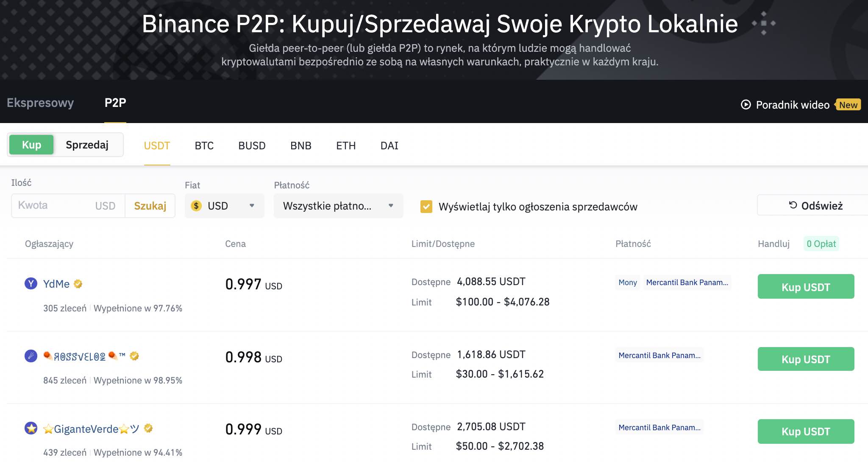This screenshot has height=465, width=868.
Task: Click the Limit/Dostępne column header
Action: click(x=443, y=244)
